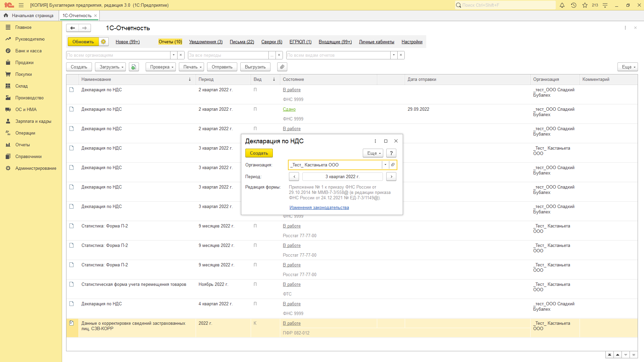Image resolution: width=644 pixels, height=362 pixels.
Task: Open Покупки sidebar section
Action: 23,74
